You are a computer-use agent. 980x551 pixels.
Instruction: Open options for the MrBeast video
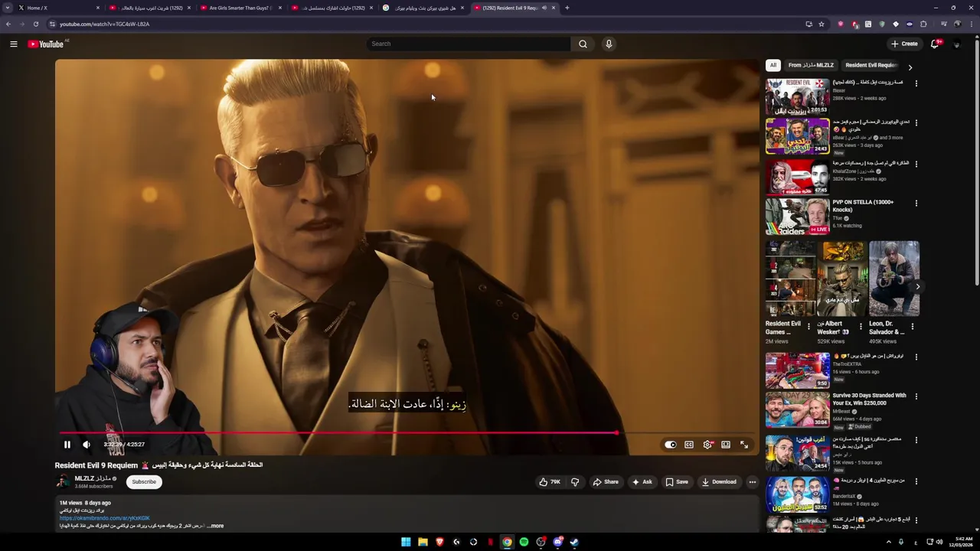click(x=916, y=396)
